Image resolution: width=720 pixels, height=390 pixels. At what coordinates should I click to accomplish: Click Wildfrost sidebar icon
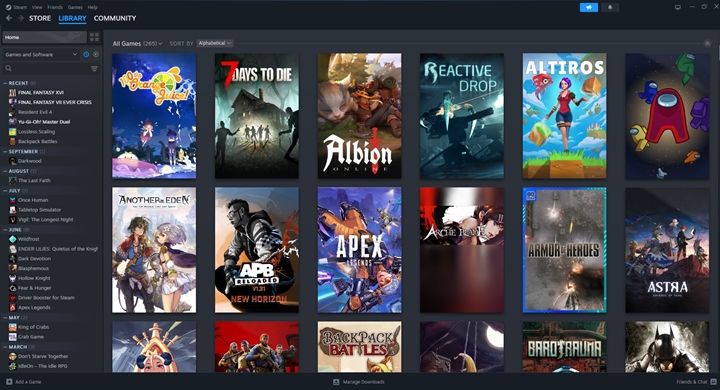(x=12, y=239)
